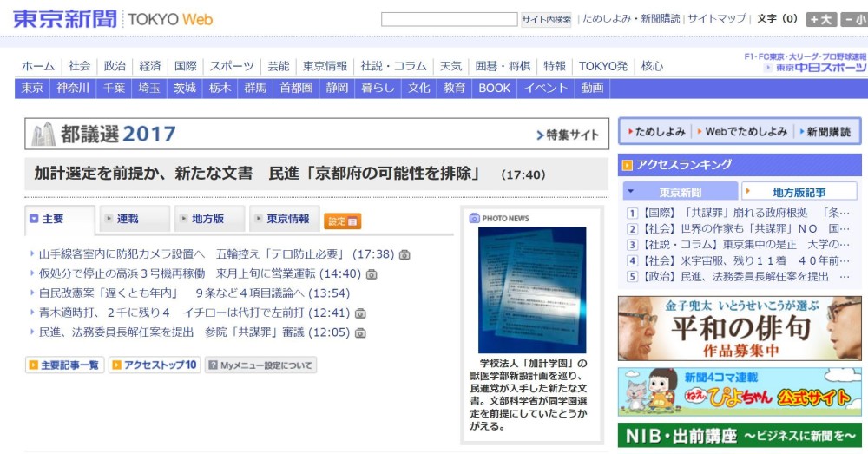
Task: Open Myメニュー設定について help button
Action: pyautogui.click(x=260, y=365)
